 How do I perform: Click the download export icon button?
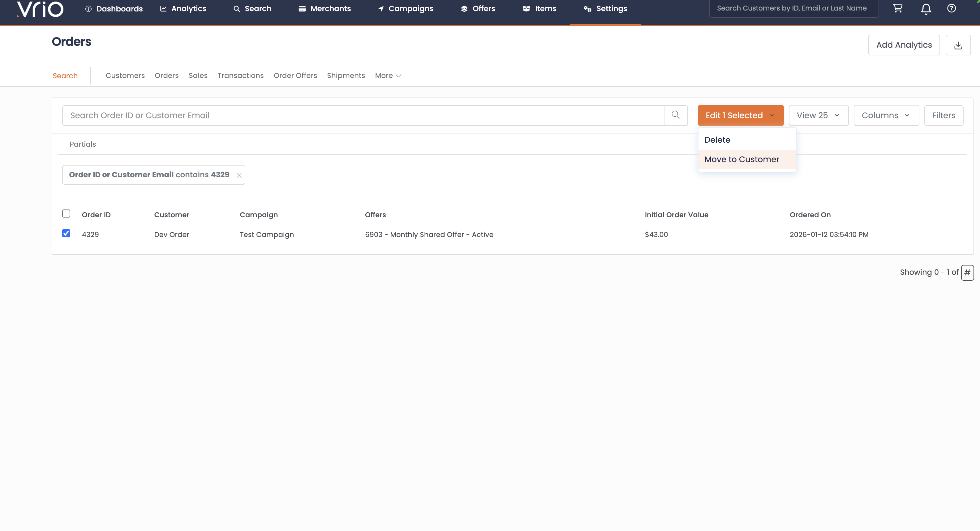click(x=958, y=45)
